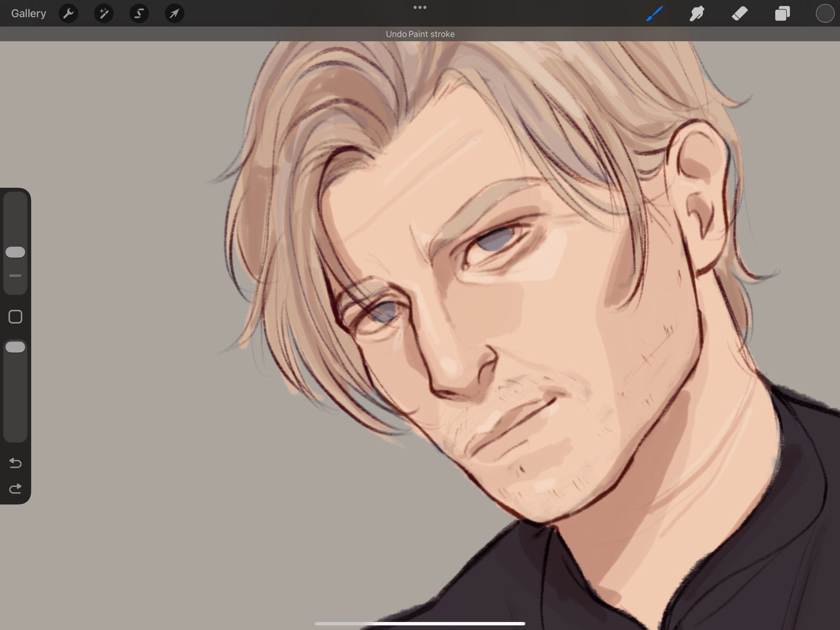Open the active color circle picker
The height and width of the screenshot is (630, 840).
824,13
